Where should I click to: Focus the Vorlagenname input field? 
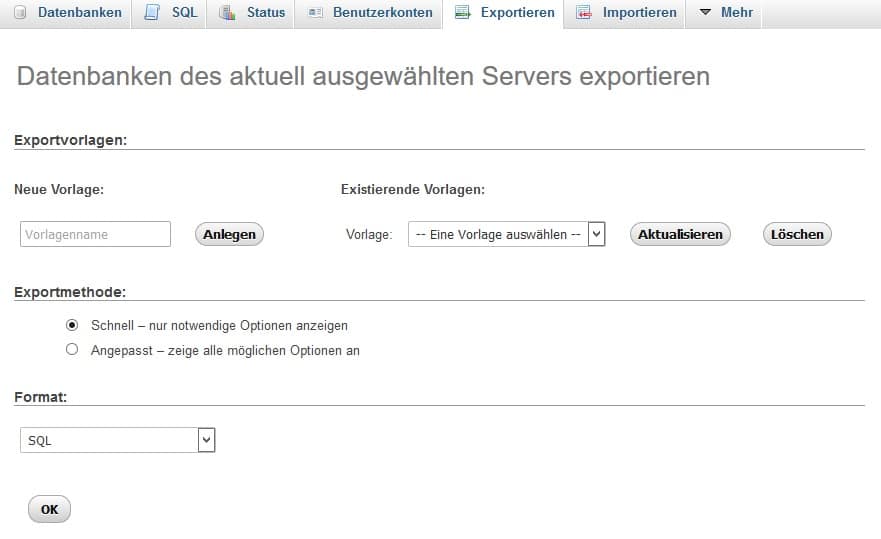(95, 234)
